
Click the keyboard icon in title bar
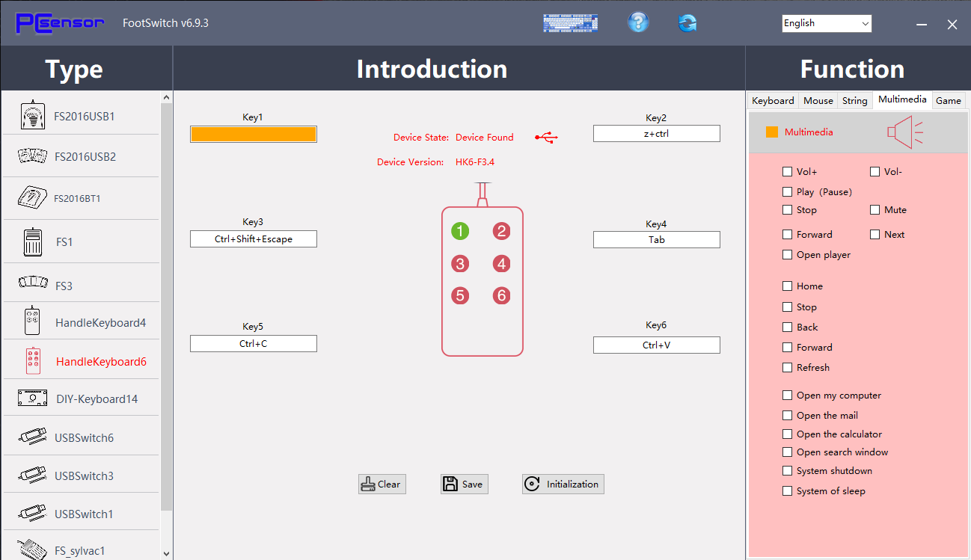[x=570, y=23]
